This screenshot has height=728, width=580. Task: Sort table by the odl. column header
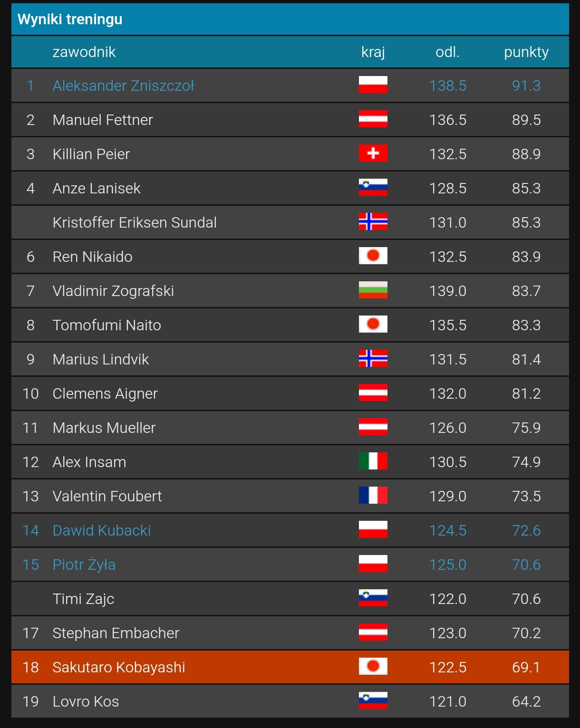click(x=447, y=52)
